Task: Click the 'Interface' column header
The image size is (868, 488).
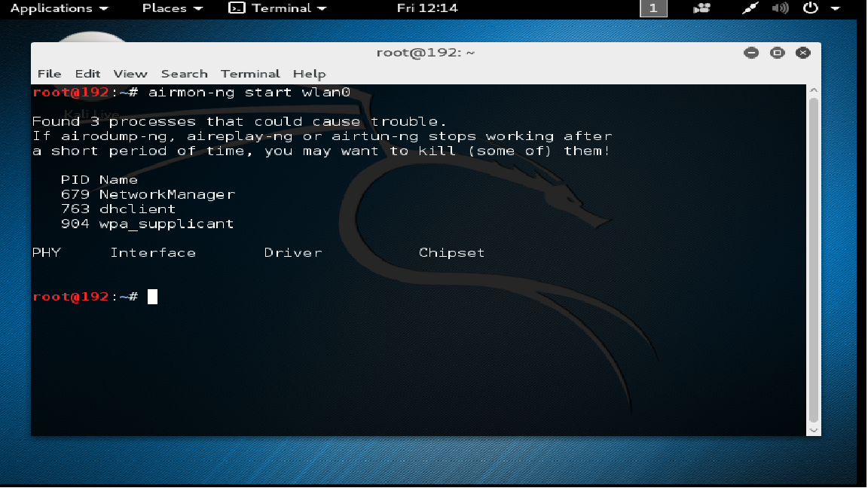Action: tap(153, 252)
